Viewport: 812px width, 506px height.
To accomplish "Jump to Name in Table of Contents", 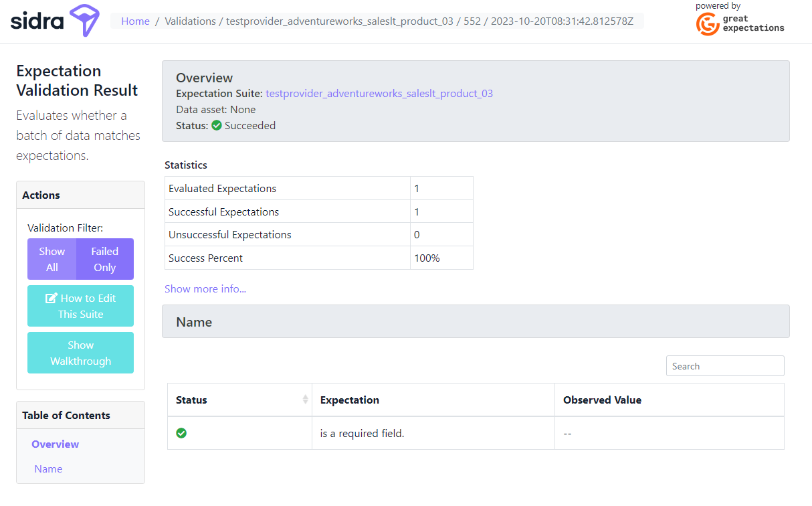I will pyautogui.click(x=48, y=469).
